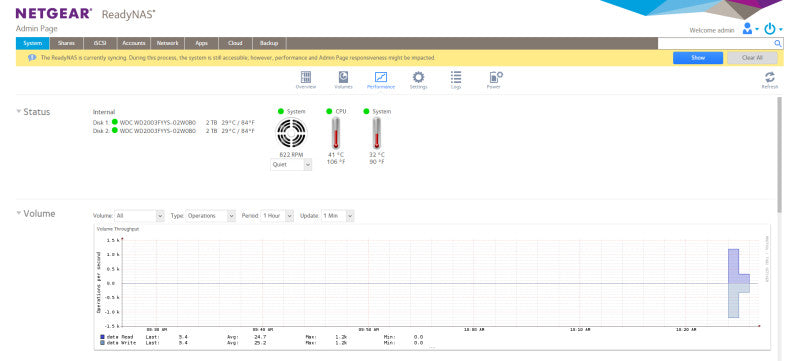This screenshot has width=800, height=361.
Task: Click in the search input field
Action: [716, 44]
